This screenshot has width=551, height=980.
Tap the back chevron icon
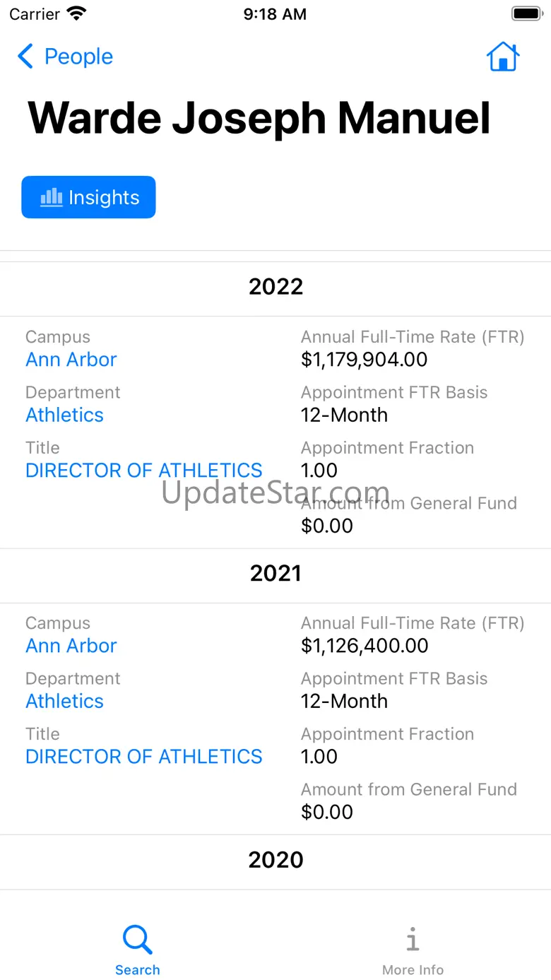(25, 57)
